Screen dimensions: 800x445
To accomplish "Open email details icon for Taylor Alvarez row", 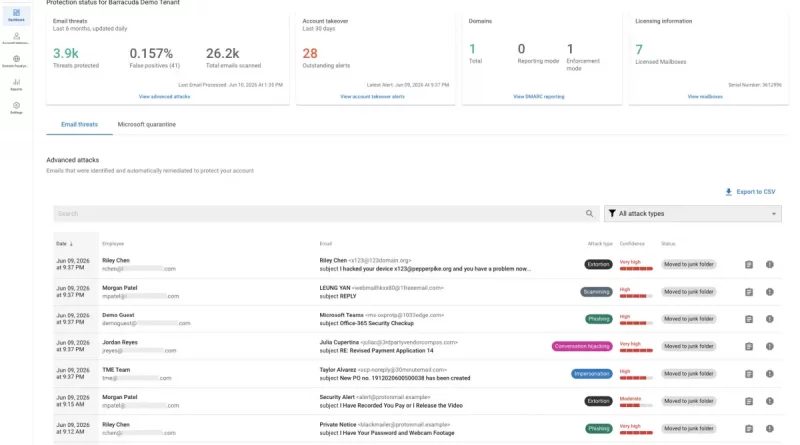I will coord(748,374).
